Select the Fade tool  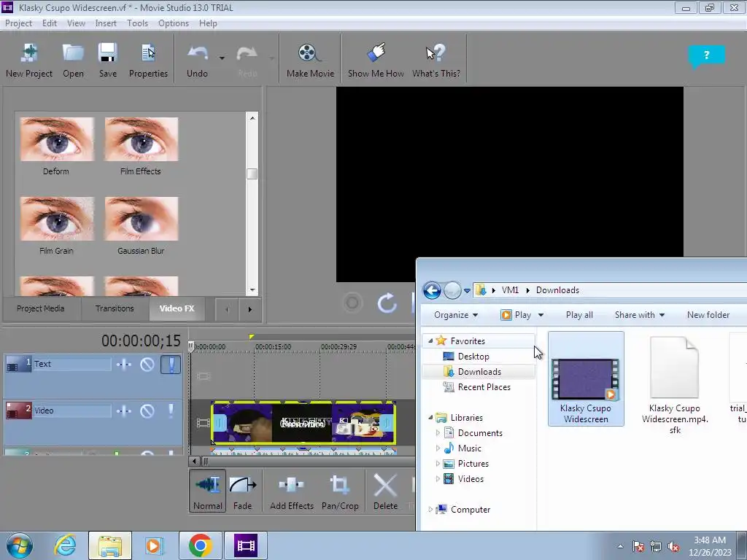(x=242, y=491)
